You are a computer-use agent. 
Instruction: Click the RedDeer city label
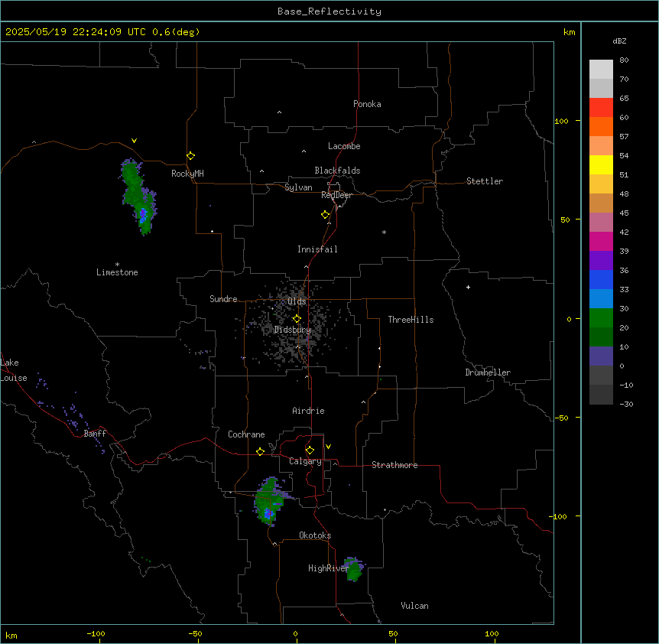(336, 195)
